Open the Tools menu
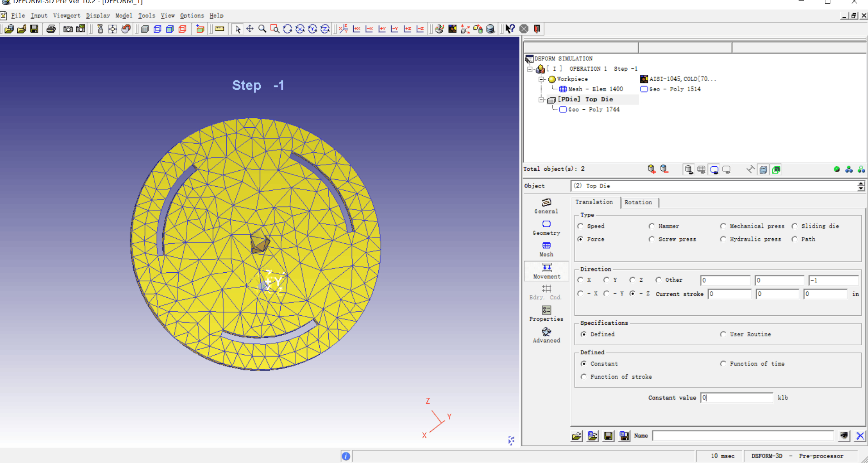Image resolution: width=868 pixels, height=463 pixels. coord(146,15)
